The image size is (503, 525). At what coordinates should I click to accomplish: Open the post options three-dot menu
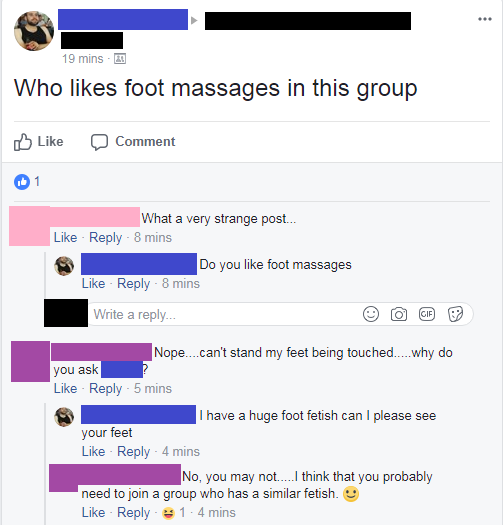click(485, 19)
